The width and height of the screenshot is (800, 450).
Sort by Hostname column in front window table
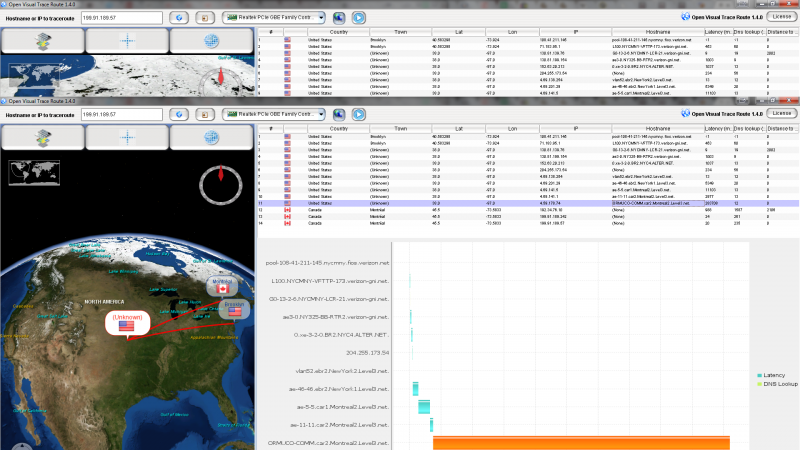(x=658, y=129)
